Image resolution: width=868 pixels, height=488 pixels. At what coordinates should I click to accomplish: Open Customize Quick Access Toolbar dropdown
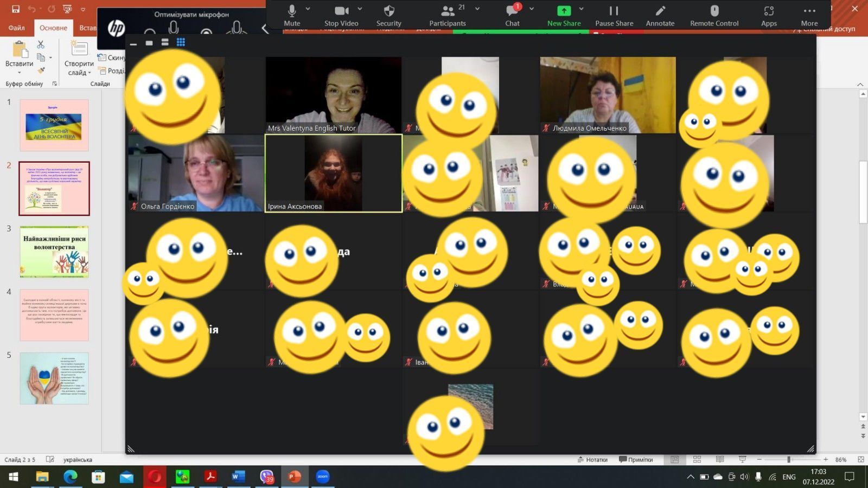[83, 9]
